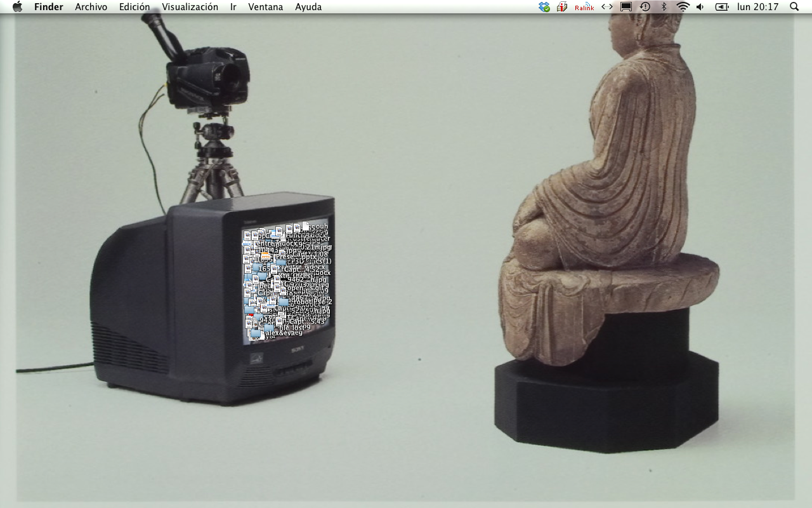Click the battery status icon
This screenshot has height=508, width=812.
722,7
